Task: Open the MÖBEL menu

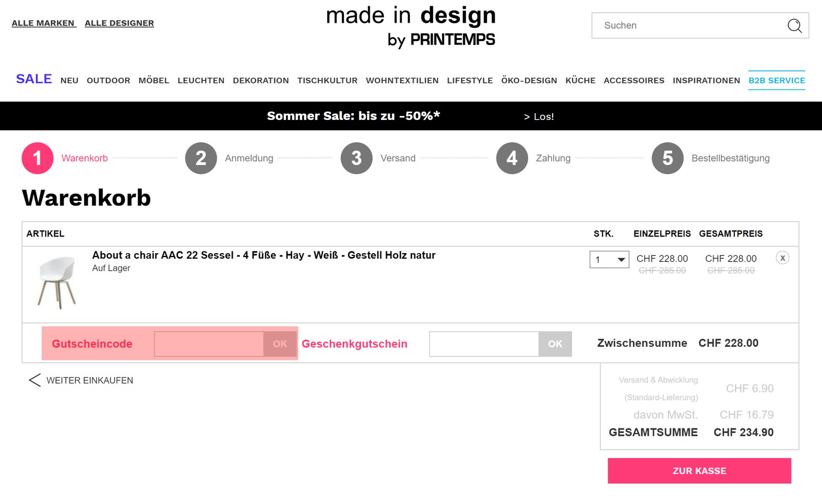Action: click(x=154, y=80)
